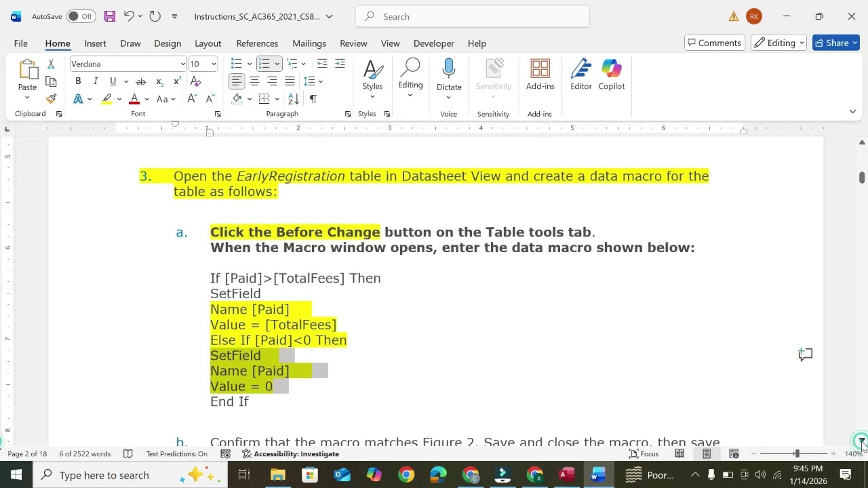Select the Format Painter brush
Screen dimensions: 868x488
51,99
